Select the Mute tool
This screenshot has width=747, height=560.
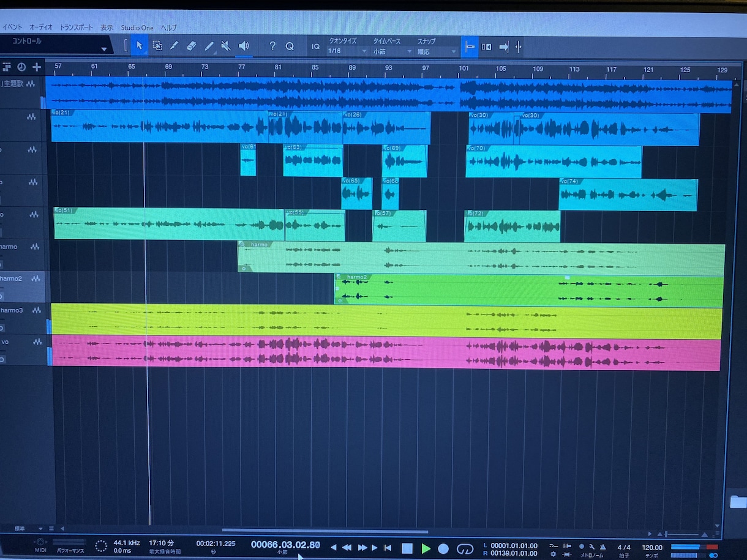(x=226, y=46)
